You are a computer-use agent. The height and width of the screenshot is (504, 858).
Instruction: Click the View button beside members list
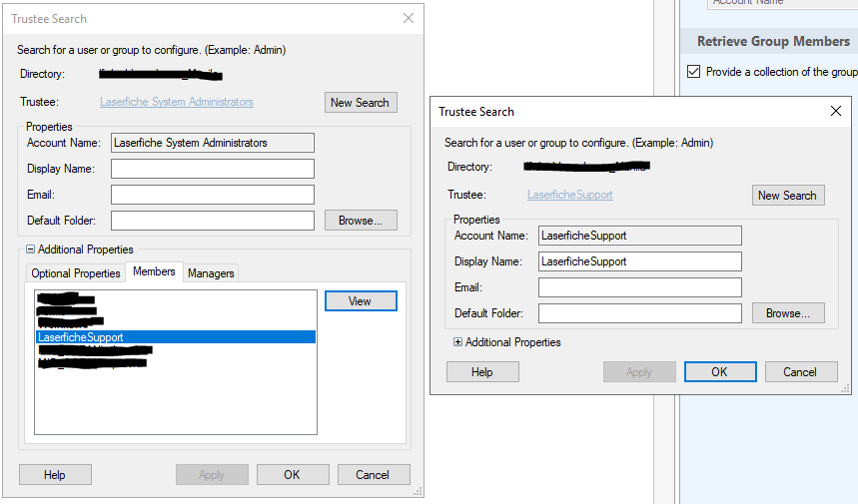361,301
